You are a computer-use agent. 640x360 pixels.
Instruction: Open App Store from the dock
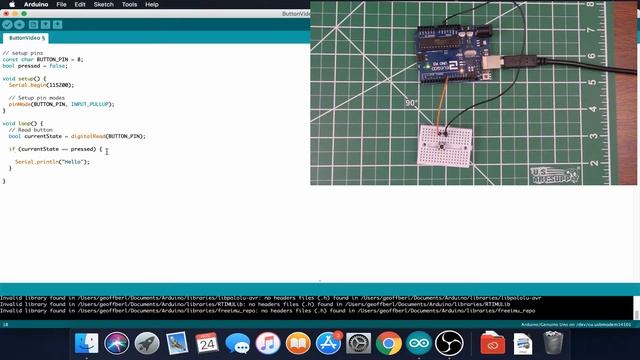328,343
